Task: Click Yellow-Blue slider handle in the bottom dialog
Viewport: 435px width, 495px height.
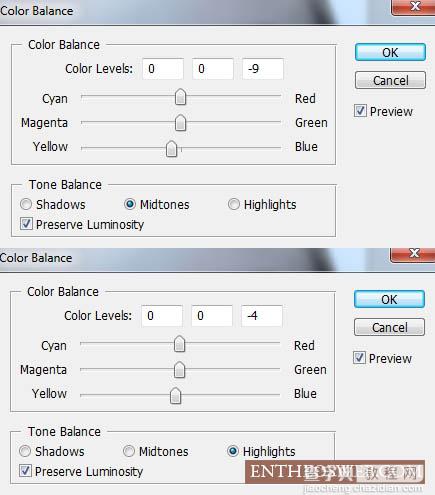Action: [x=175, y=396]
